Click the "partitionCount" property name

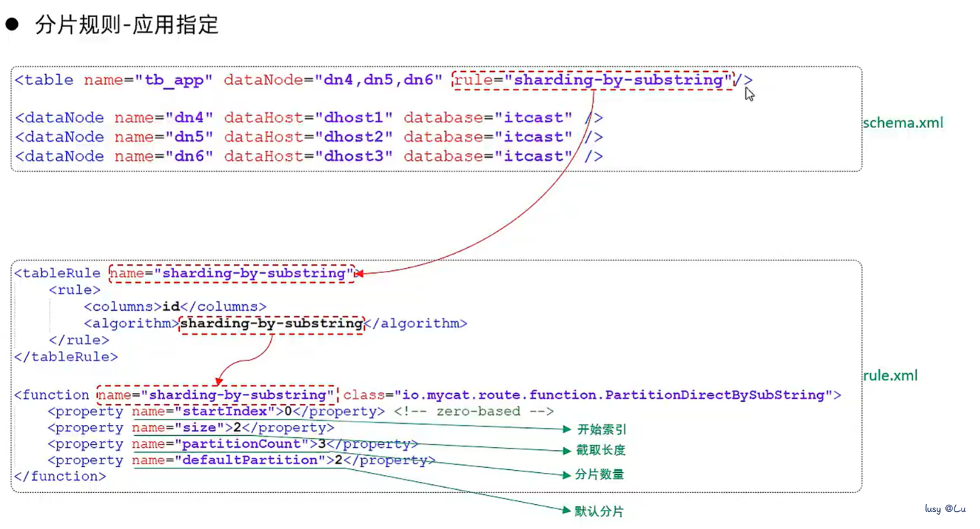(x=242, y=444)
